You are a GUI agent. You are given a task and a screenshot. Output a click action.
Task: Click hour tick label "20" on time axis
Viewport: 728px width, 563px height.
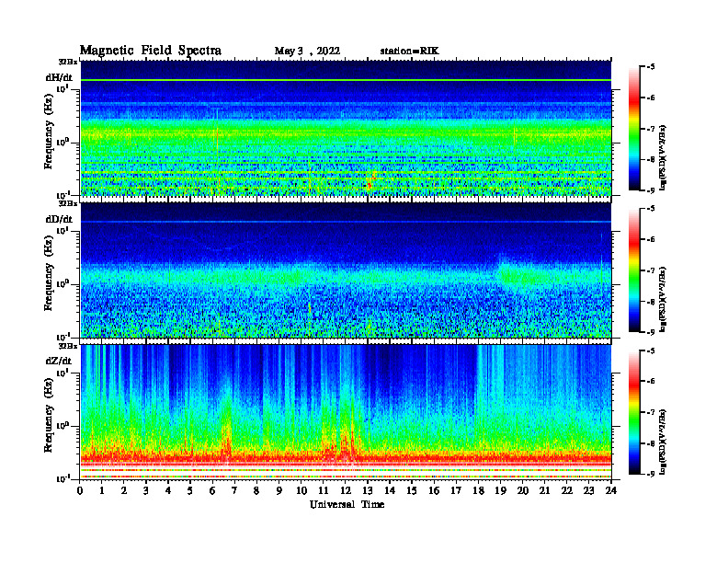click(x=522, y=491)
